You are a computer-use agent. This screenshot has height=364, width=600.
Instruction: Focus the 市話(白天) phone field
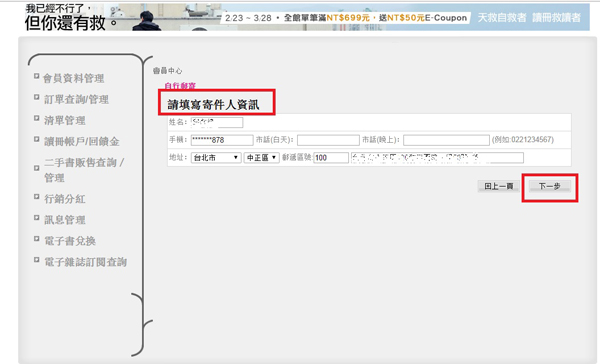coord(328,140)
